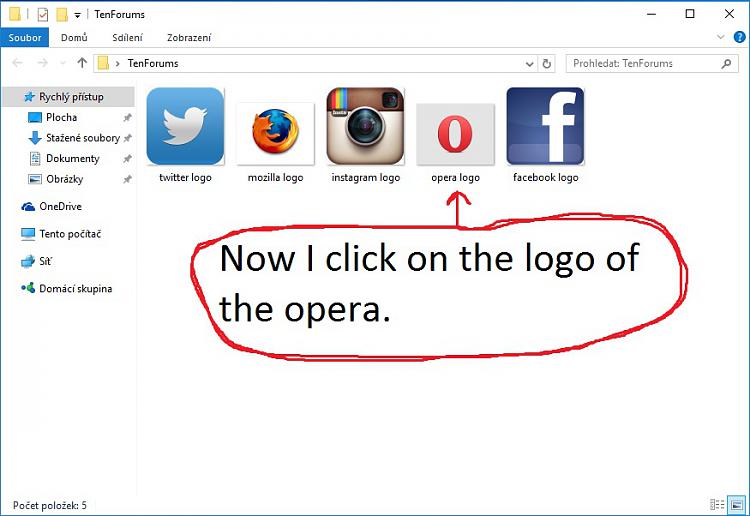Click the pin icon next to Stažené soubory
This screenshot has width=750, height=516.
tap(127, 138)
